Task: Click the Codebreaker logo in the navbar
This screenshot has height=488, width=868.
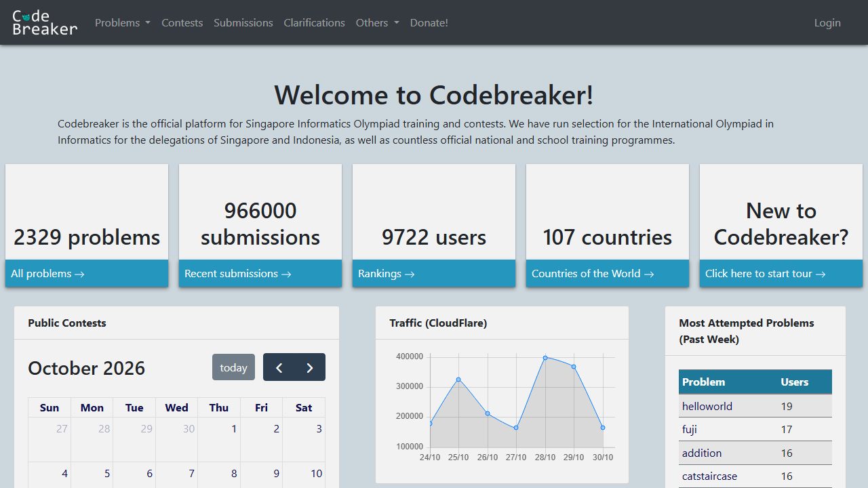Action: tap(45, 22)
